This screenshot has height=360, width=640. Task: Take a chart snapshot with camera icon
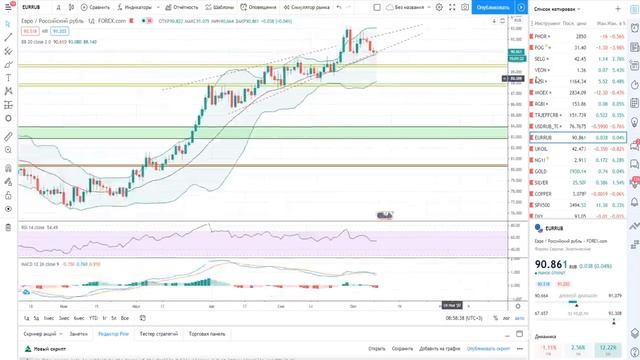[x=465, y=7]
